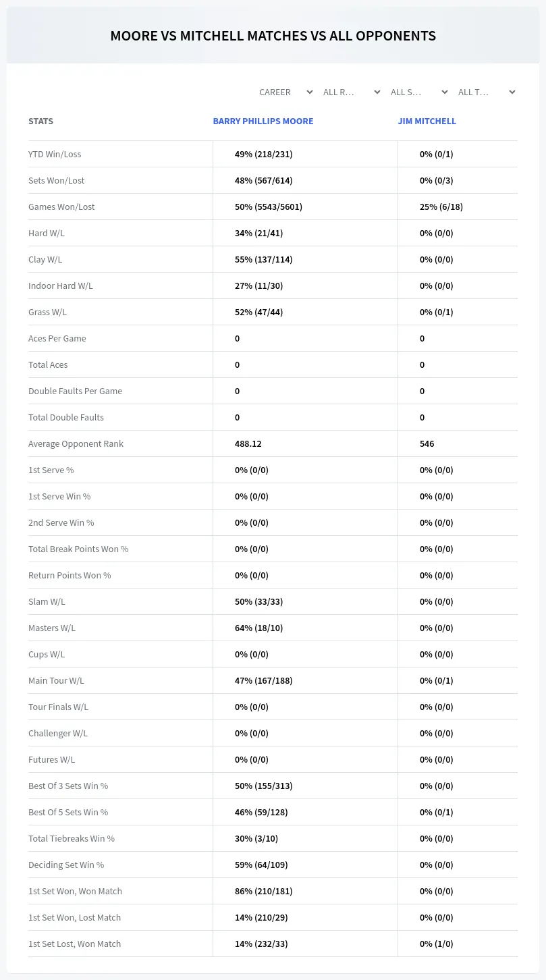
Task: Select the Grass W/L row label
Action: pos(48,312)
